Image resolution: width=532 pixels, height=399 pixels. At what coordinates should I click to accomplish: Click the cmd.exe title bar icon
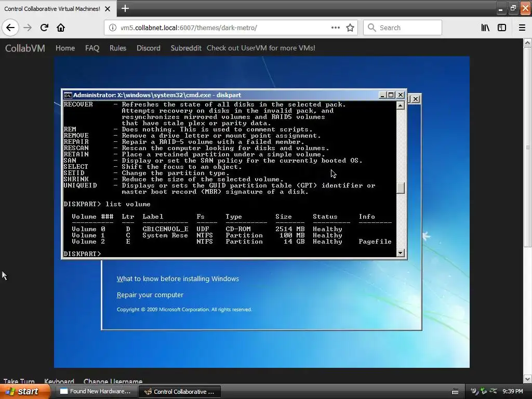coord(68,96)
